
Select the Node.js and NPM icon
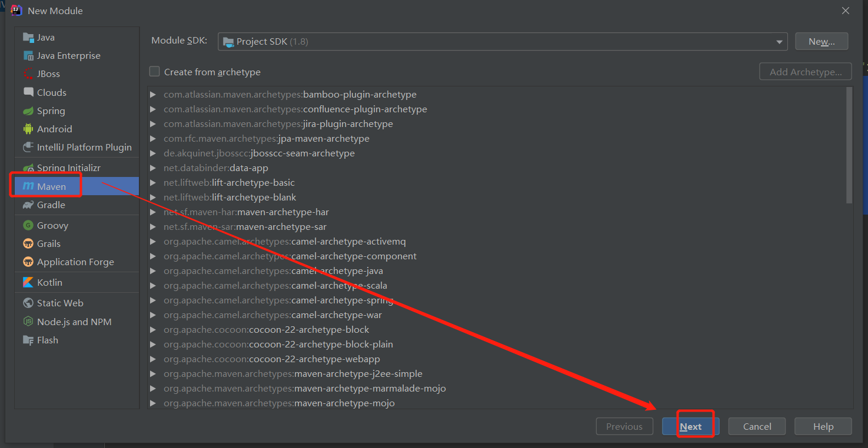pyautogui.click(x=28, y=322)
